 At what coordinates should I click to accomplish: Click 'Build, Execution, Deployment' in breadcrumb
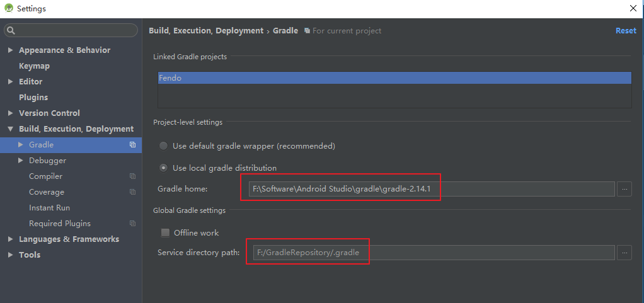(206, 31)
